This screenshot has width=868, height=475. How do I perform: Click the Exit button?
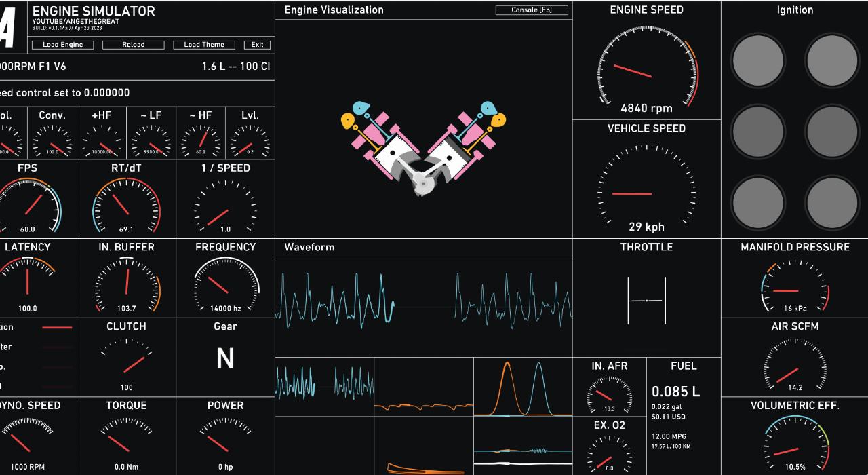pos(257,45)
